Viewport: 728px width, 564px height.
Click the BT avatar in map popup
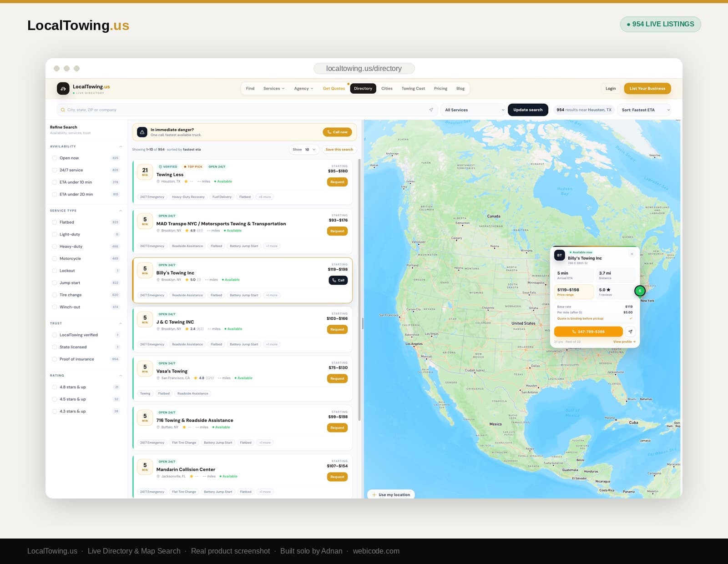click(x=560, y=255)
